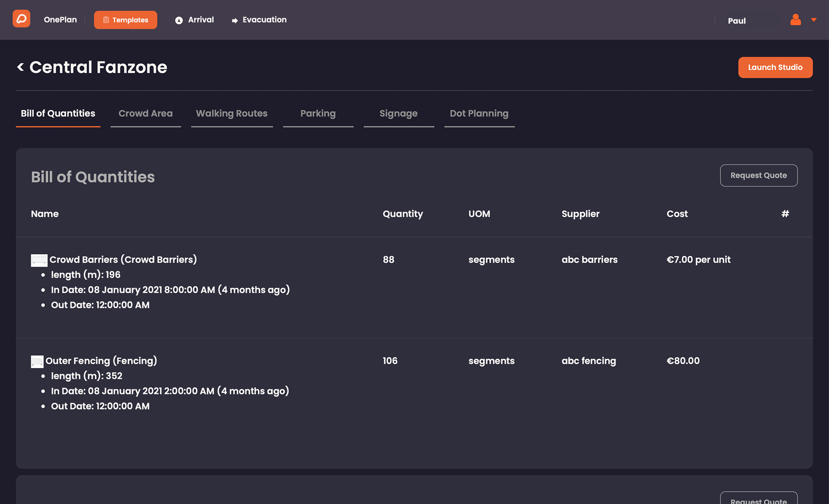Click In Date 08 January 2021 2:00:00 AM

coord(170,391)
